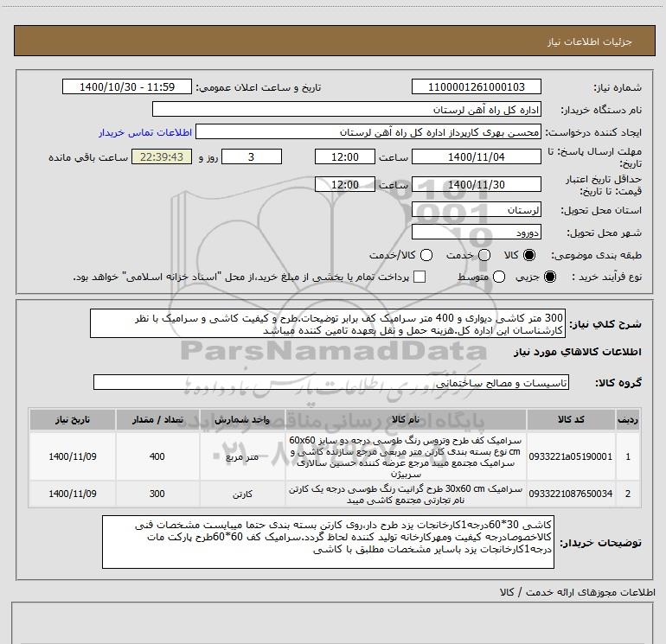
Task: Click the کد کالا column header
Action: coord(571,419)
